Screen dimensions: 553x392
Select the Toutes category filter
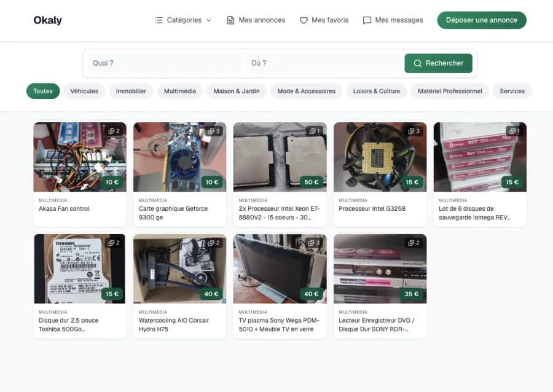[43, 91]
